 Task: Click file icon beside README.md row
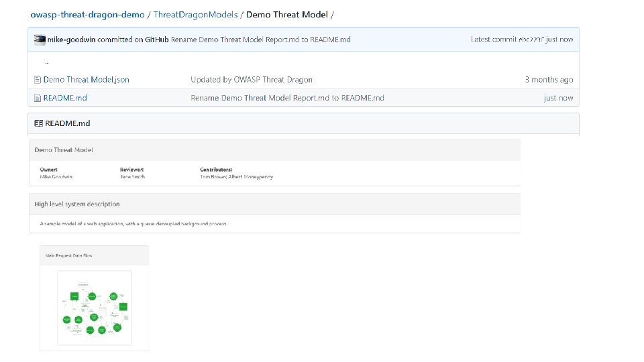click(38, 98)
